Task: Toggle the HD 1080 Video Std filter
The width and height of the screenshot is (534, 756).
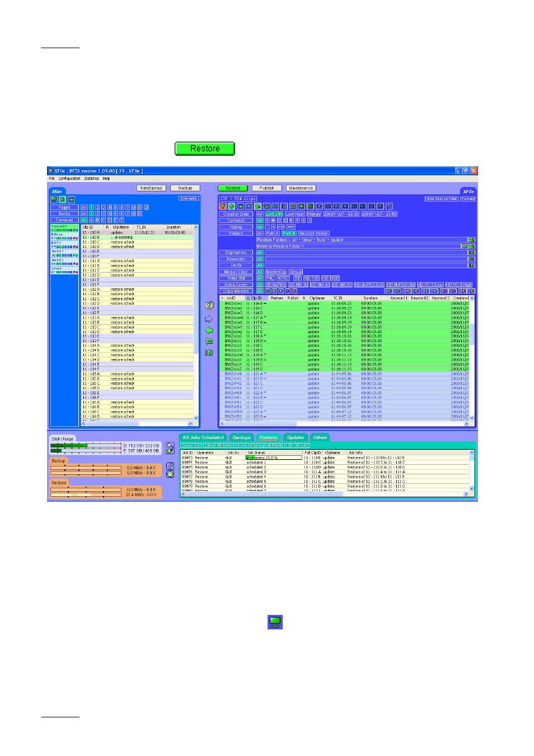Action: coord(330,278)
